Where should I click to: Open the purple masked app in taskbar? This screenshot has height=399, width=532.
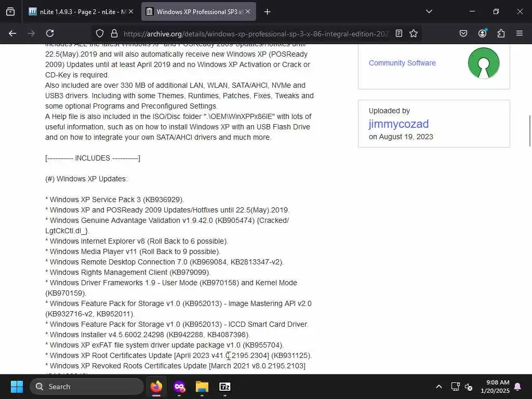point(179,387)
